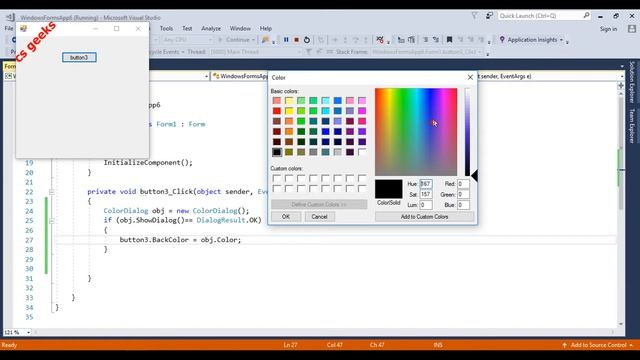Open the 121 % zoom dropdown

point(28,332)
